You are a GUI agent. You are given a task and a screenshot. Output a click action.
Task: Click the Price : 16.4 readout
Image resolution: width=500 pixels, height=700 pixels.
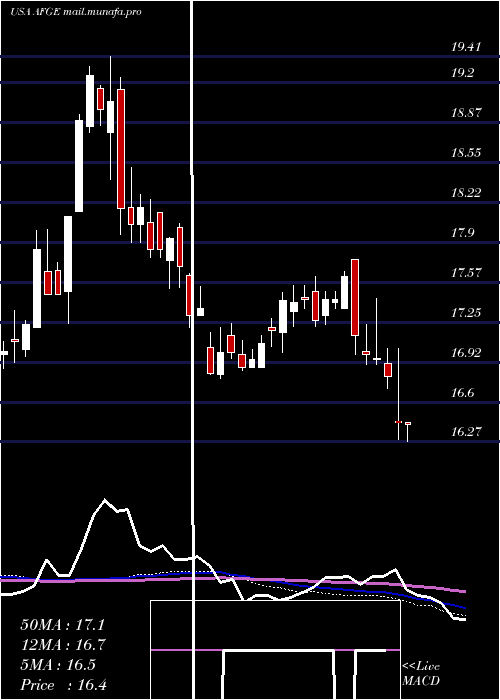[x=63, y=685]
